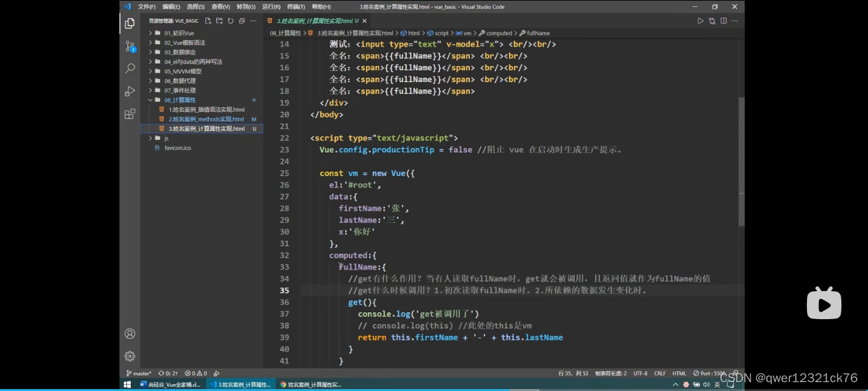Click the New File icon in explorer header
Image resolution: width=868 pixels, height=391 pixels.
208,21
